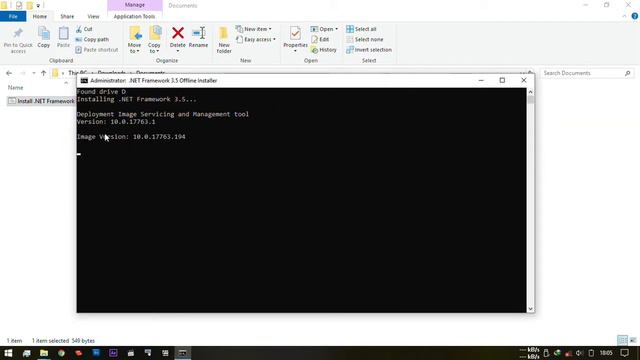Click the volume speaker tray icon
This screenshot has height=360, width=640.
pyautogui.click(x=579, y=353)
